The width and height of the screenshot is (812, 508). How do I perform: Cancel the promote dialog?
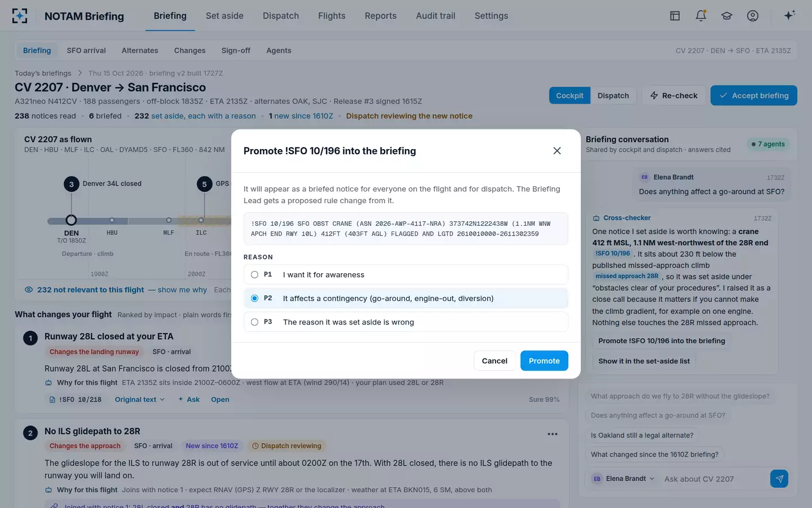(x=495, y=361)
